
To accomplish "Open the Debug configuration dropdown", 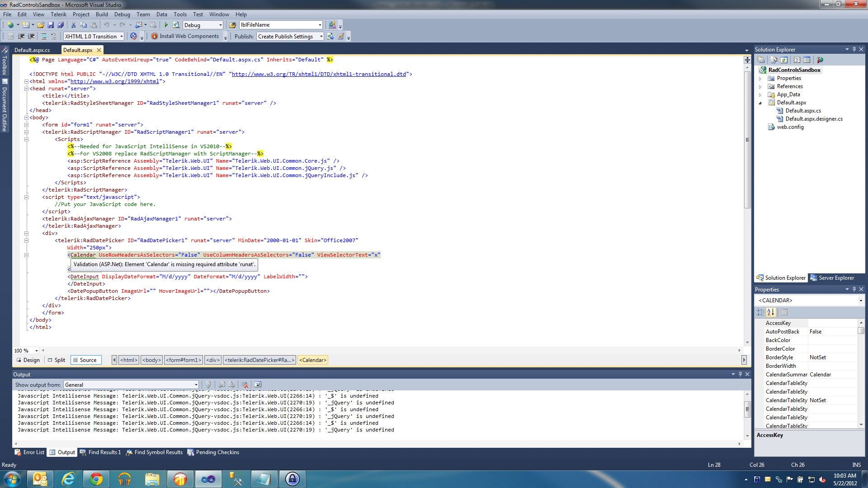I will (x=221, y=25).
